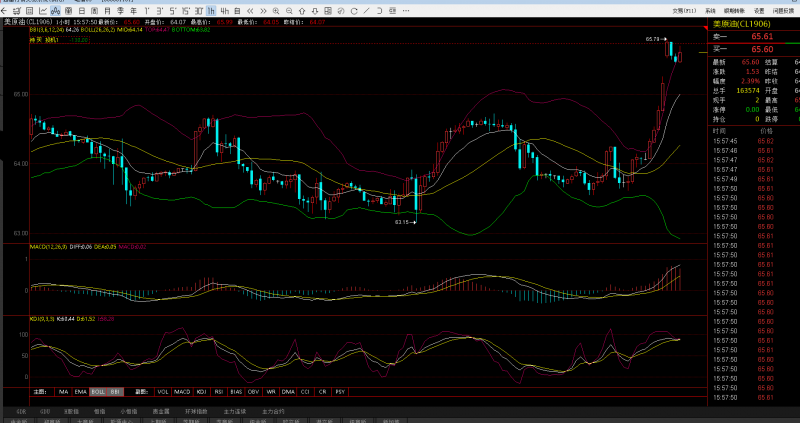Open the 设置 settings menu
Image resolution: width=800 pixels, height=423 pixels.
[x=759, y=11]
